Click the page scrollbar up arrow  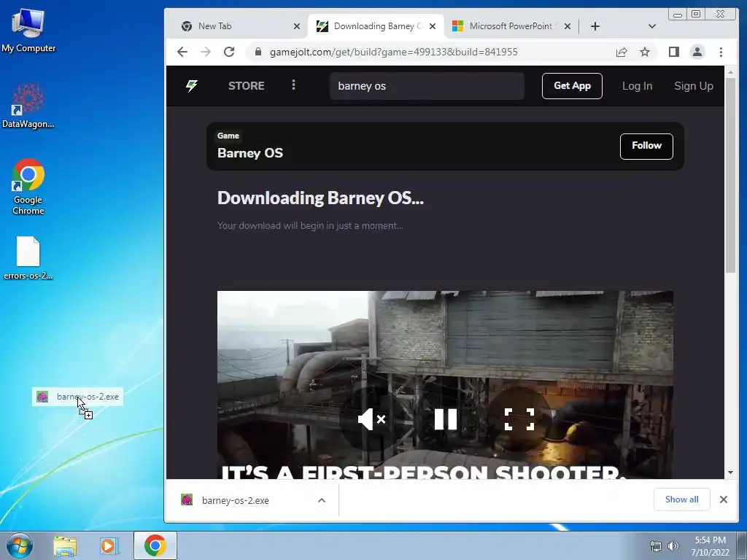click(730, 73)
